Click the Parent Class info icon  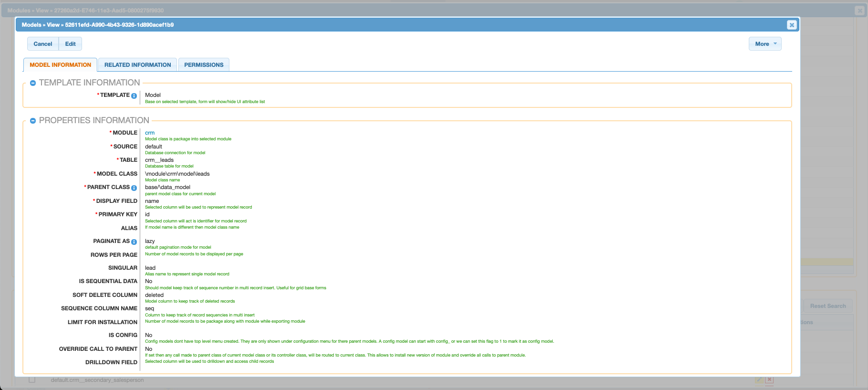point(134,188)
